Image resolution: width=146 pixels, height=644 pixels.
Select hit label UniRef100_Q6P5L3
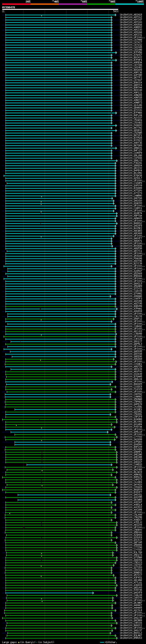tap(131, 344)
